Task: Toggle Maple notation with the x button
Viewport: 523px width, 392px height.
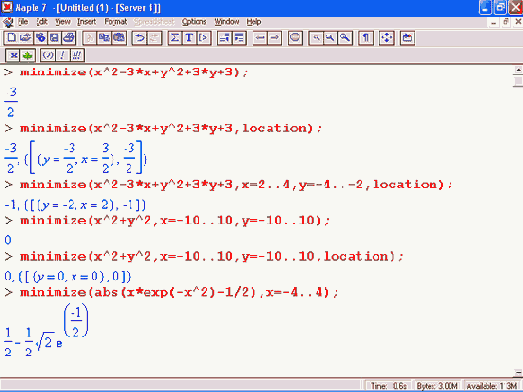Action: click(x=13, y=55)
